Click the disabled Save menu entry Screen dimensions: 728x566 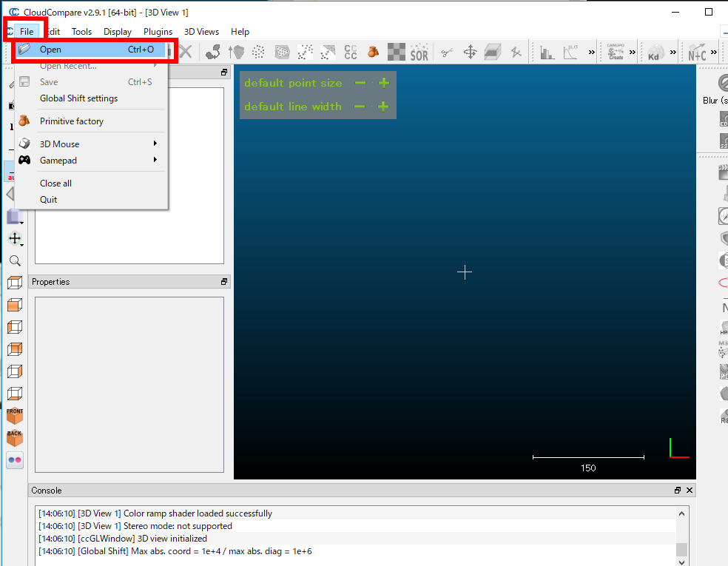click(x=91, y=82)
